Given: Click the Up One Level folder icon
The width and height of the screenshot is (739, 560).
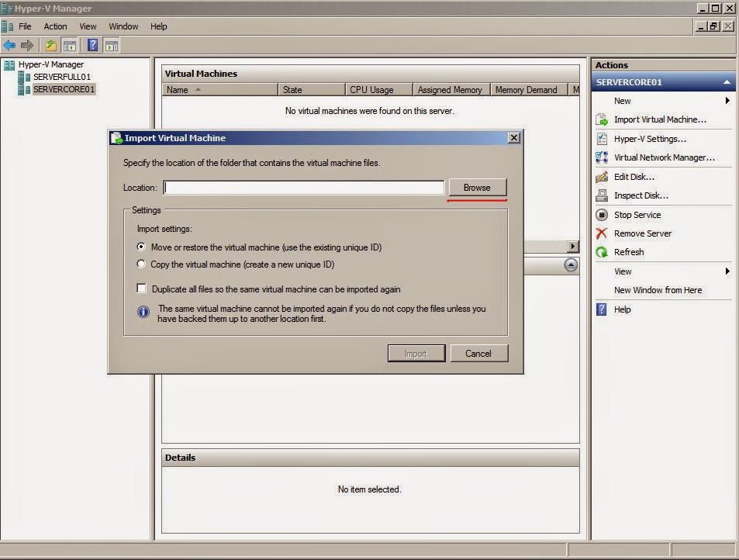Looking at the screenshot, I should coord(51,45).
